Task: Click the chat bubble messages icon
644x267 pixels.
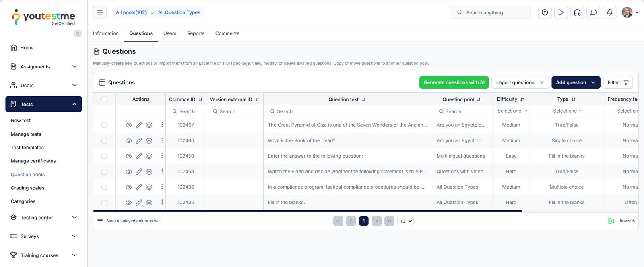Action: (593, 12)
